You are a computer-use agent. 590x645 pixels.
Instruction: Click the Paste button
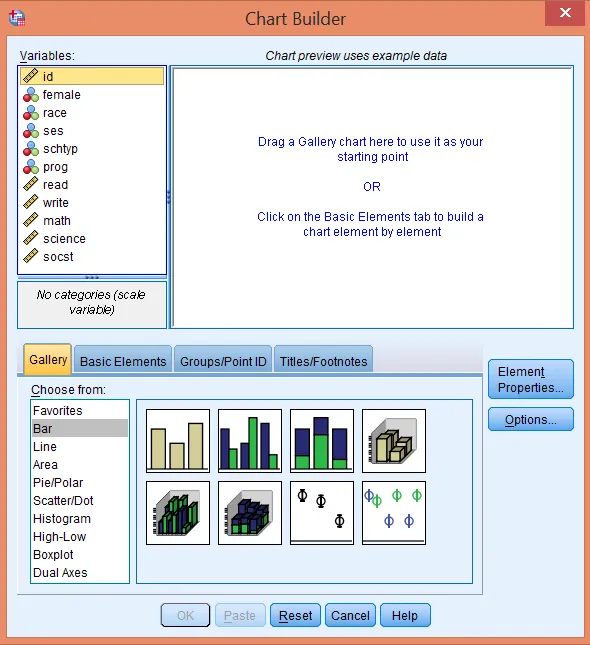pos(240,615)
